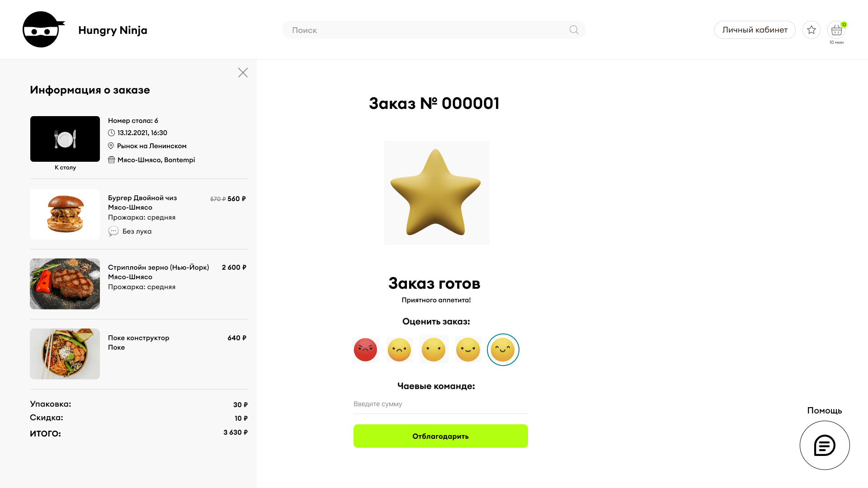The image size is (868, 488).
Task: Open Личный кабинет
Action: [755, 30]
